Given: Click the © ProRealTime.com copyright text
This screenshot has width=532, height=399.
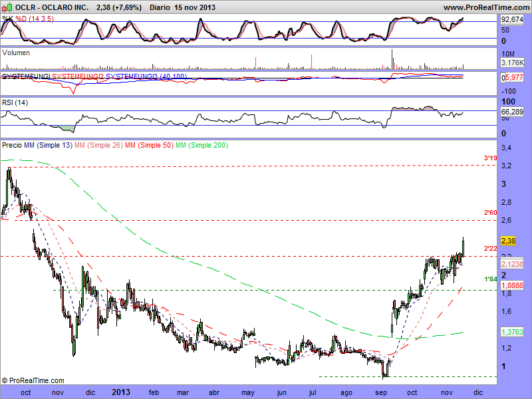Looking at the screenshot, I should pos(33,380).
